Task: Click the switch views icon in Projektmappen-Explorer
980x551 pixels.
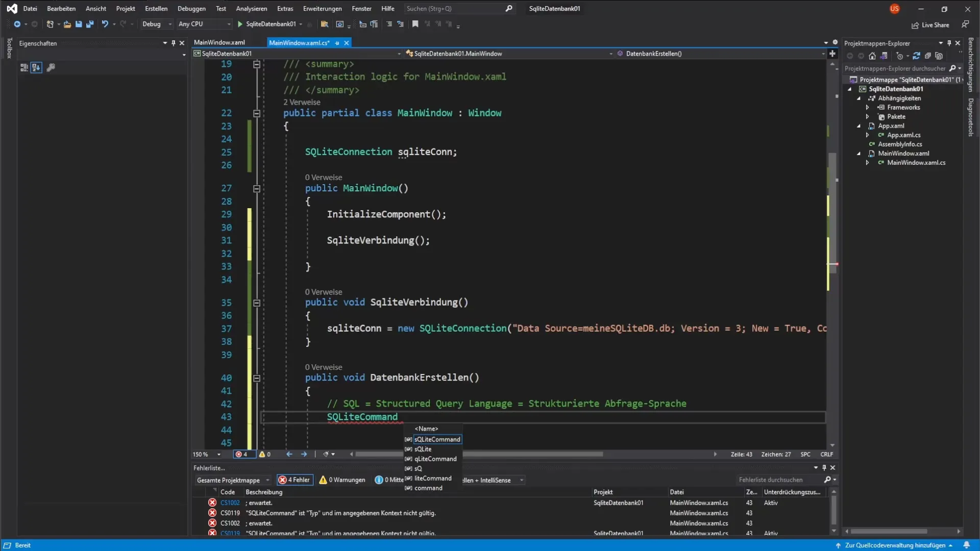Action: click(884, 56)
